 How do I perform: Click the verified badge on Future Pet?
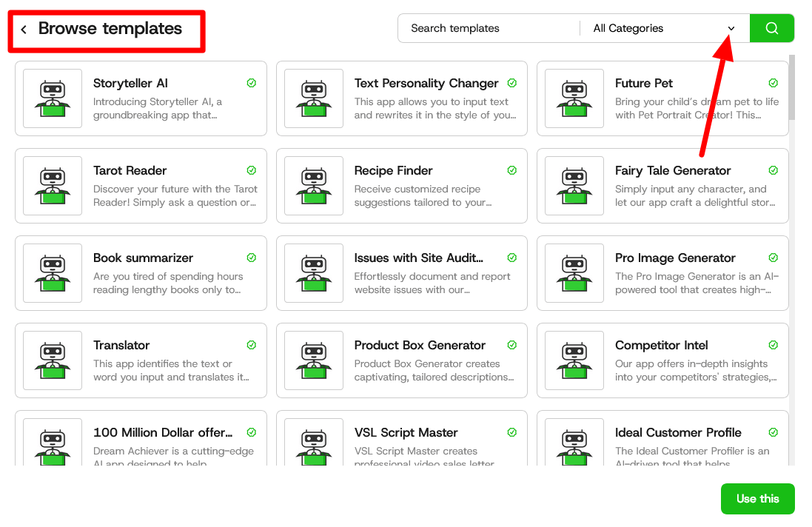pos(774,83)
